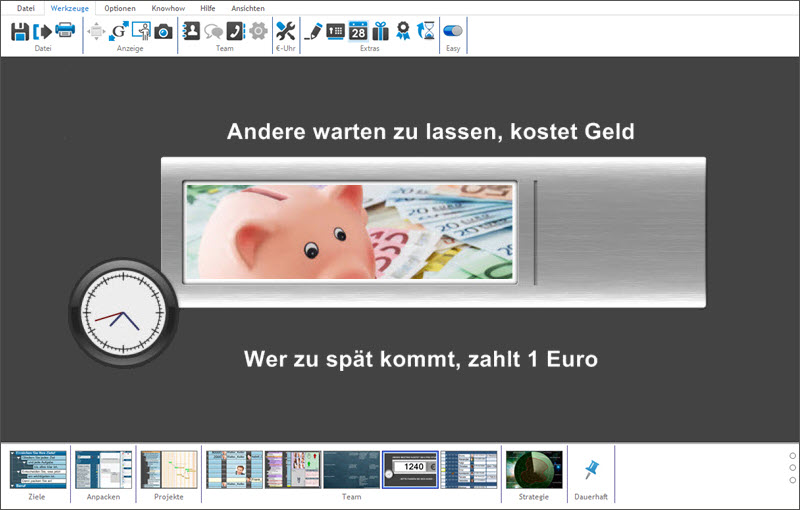
Task: Click the hourglass icon in Extras
Action: 428,31
